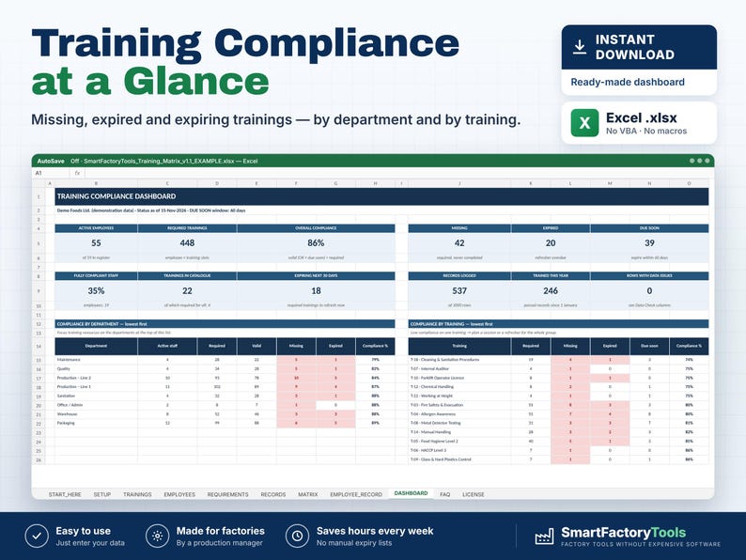Open the REQUIREMENTS sheet tab
746x560 pixels.
[228, 495]
